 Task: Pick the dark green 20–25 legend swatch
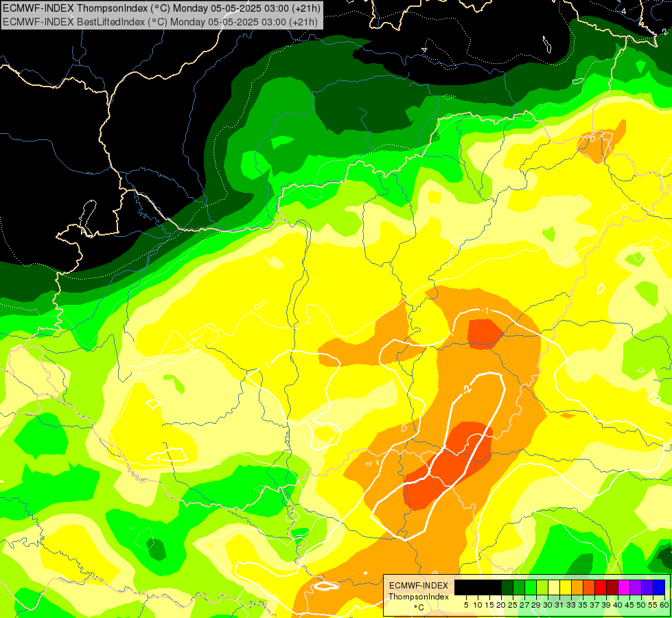pos(507,587)
